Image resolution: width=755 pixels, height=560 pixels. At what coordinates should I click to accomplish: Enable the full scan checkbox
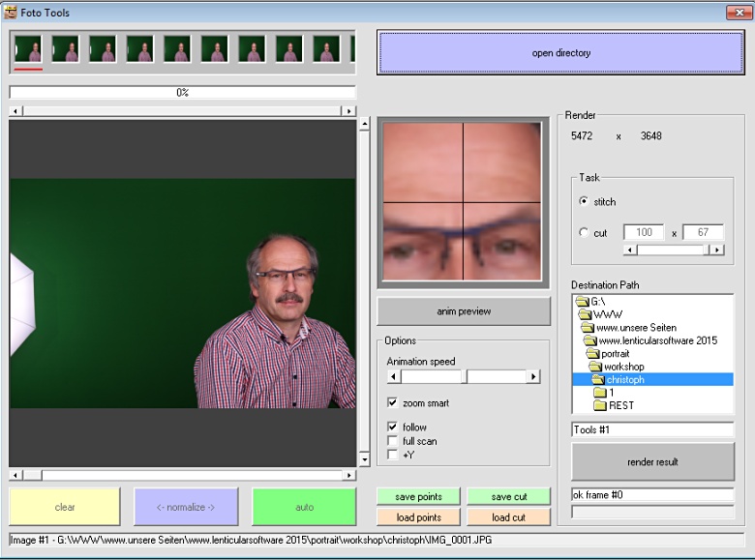[x=392, y=441]
